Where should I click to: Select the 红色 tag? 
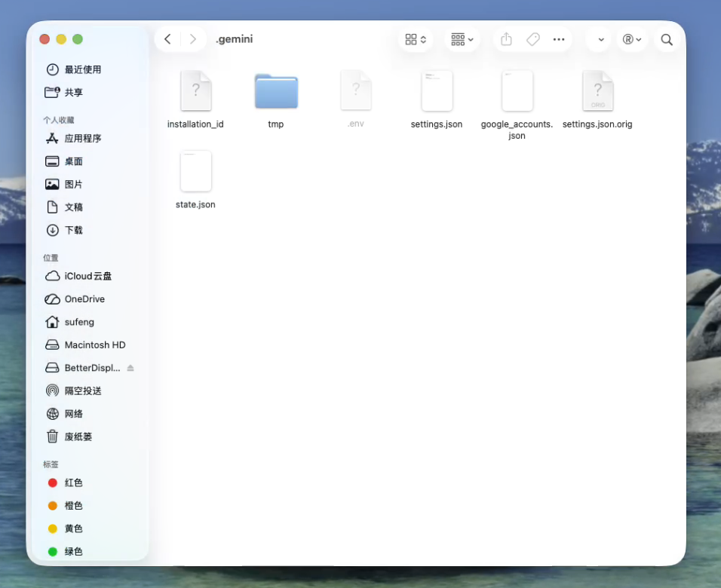tap(73, 482)
